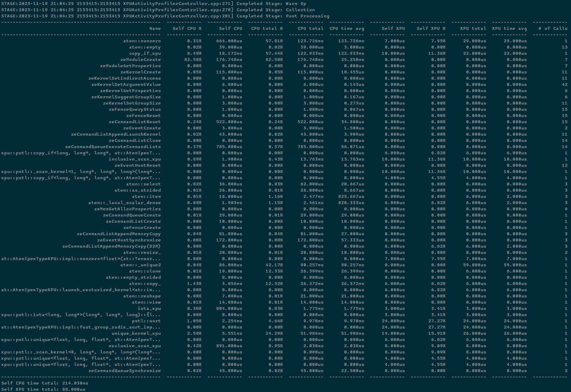Select the aten::nonzero row name
571x392 pixels.
(142, 41)
